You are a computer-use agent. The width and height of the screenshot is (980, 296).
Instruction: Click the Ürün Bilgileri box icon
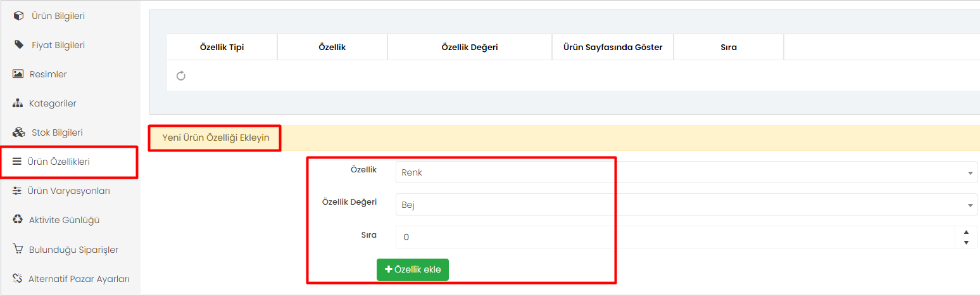click(x=18, y=16)
